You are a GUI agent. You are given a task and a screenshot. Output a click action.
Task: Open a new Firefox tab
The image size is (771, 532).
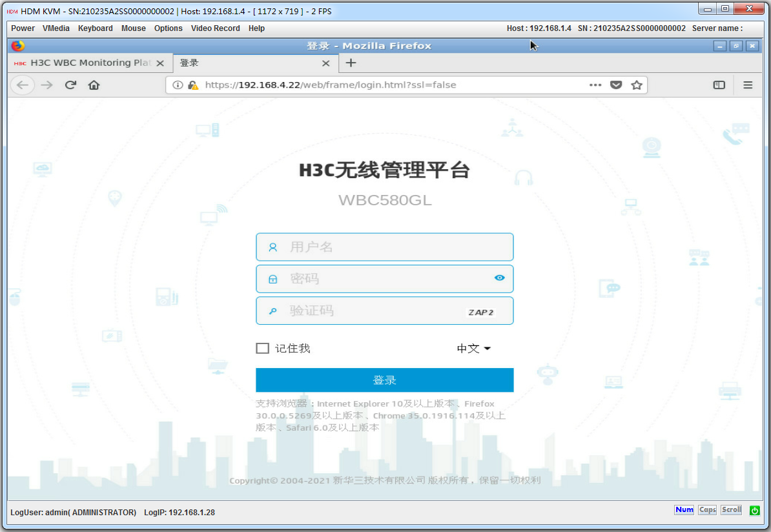point(351,63)
